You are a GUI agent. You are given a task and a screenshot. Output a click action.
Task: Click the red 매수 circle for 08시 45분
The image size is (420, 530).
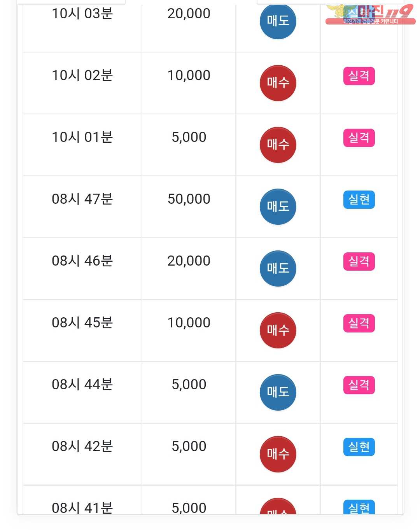coord(278,330)
